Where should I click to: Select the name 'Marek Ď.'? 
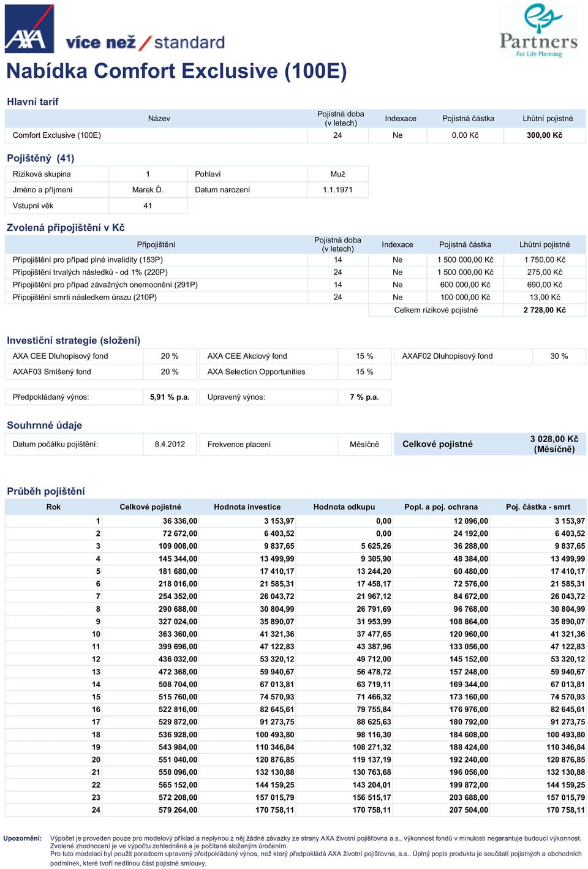(x=148, y=190)
